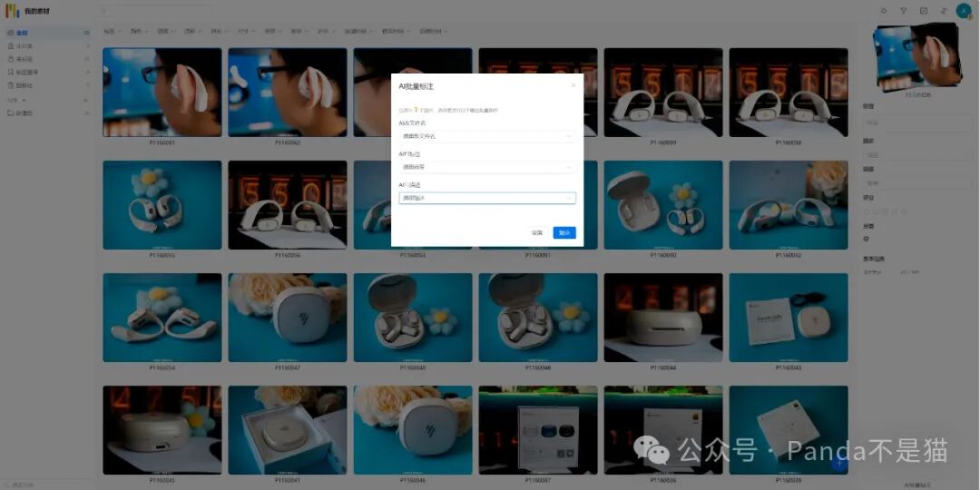Click the plus icon beside the 分类 heading
980x490 pixels.
(86, 100)
